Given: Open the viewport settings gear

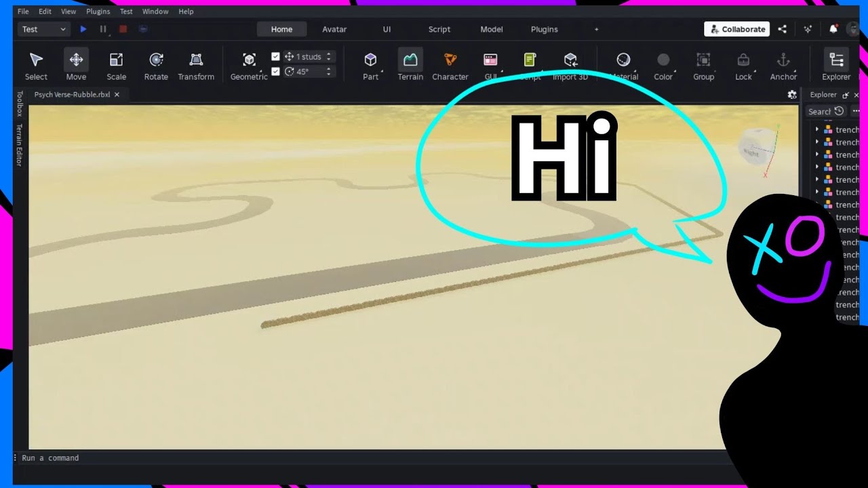Looking at the screenshot, I should point(791,95).
